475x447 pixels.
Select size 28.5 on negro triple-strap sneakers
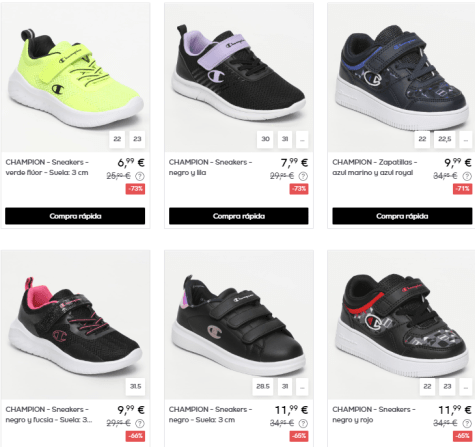click(263, 386)
